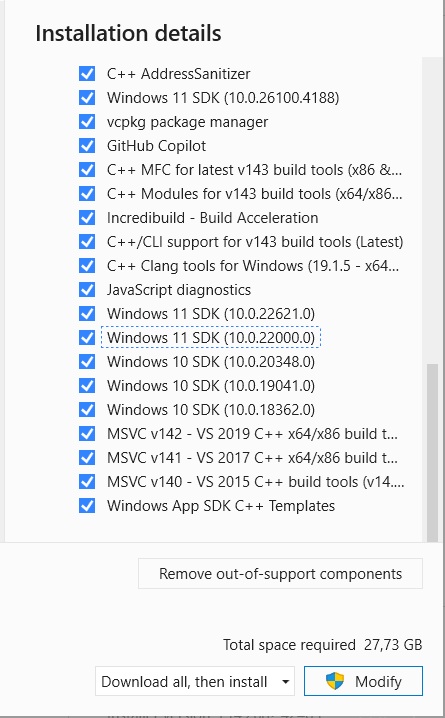Click the UAC shield icon on Modify
The image size is (445, 718).
coord(335,681)
